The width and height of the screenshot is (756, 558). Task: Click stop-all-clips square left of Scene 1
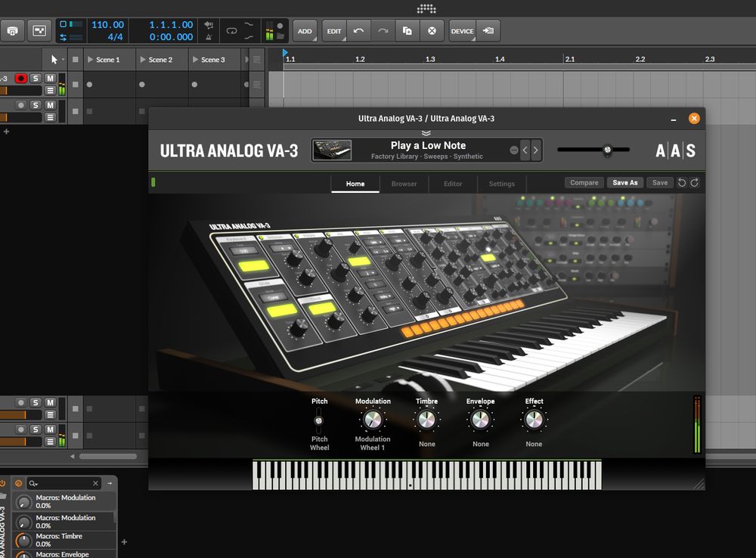click(x=75, y=59)
